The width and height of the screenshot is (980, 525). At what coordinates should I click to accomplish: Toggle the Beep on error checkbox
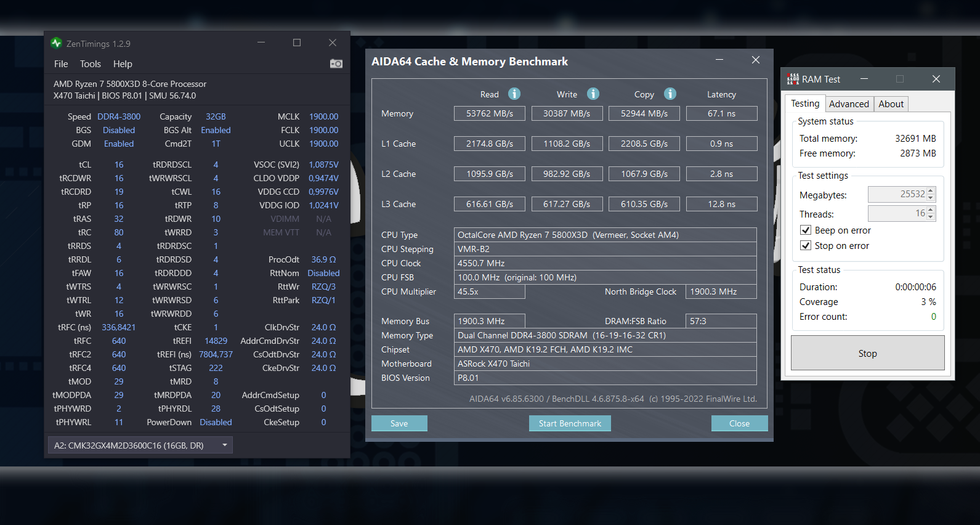pyautogui.click(x=805, y=230)
